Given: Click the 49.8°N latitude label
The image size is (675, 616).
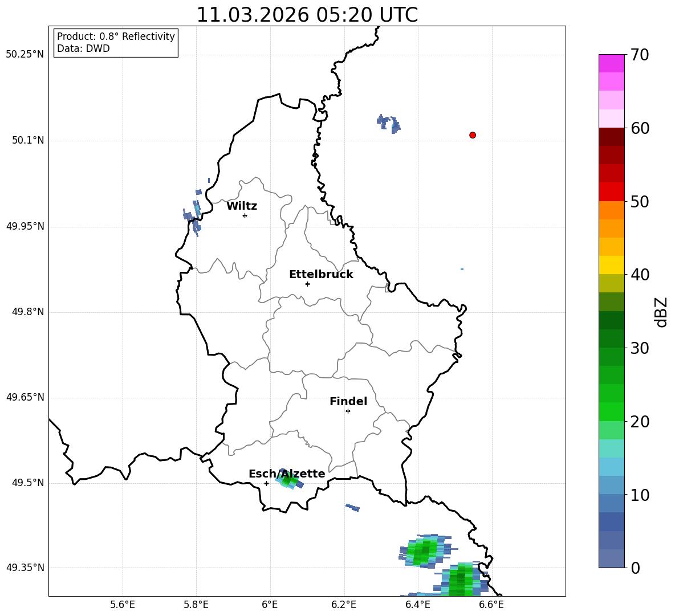Looking at the screenshot, I should [28, 312].
